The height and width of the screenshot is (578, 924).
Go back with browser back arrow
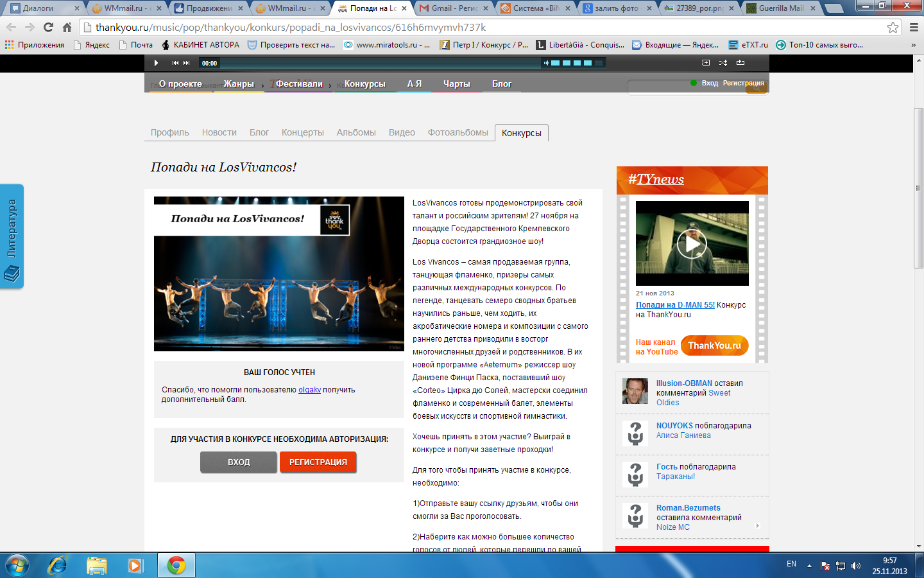click(x=12, y=28)
